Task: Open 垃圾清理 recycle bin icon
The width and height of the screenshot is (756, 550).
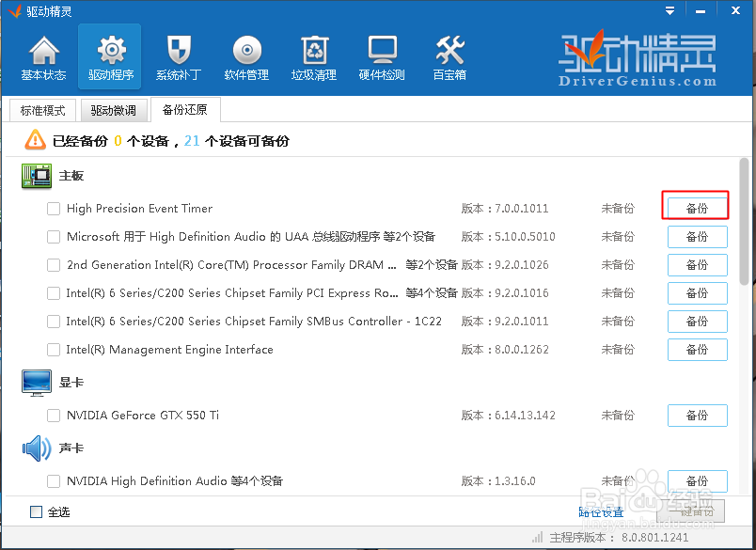Action: click(314, 57)
